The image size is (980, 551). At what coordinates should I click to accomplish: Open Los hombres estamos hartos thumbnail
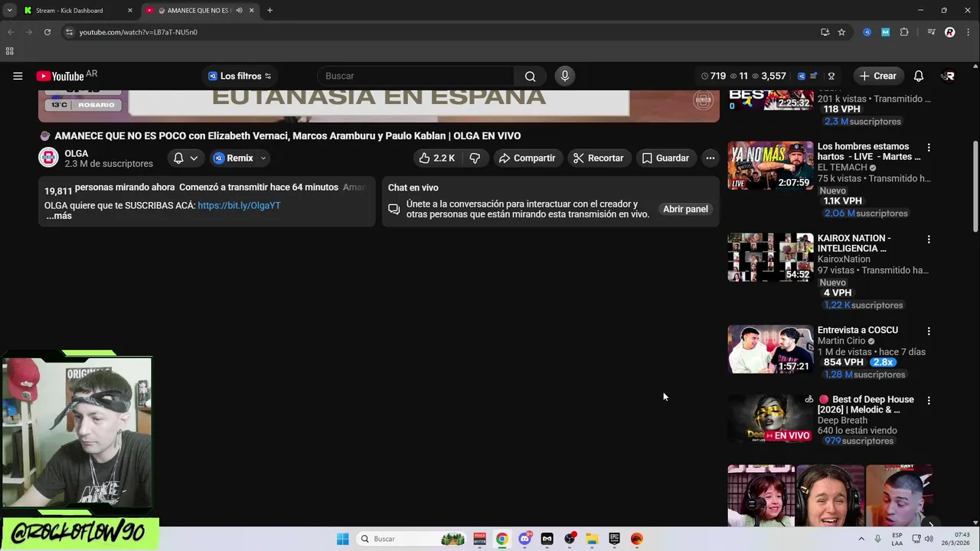(x=770, y=166)
